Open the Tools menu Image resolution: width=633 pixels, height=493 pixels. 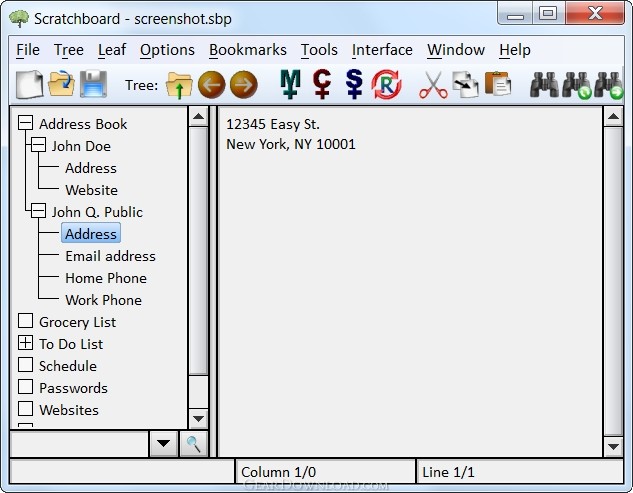coord(319,50)
